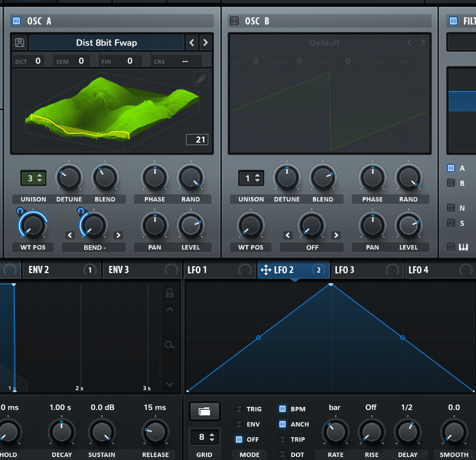This screenshot has width=476, height=460.
Task: Enable LFO DOT dotted option
Action: (x=283, y=455)
